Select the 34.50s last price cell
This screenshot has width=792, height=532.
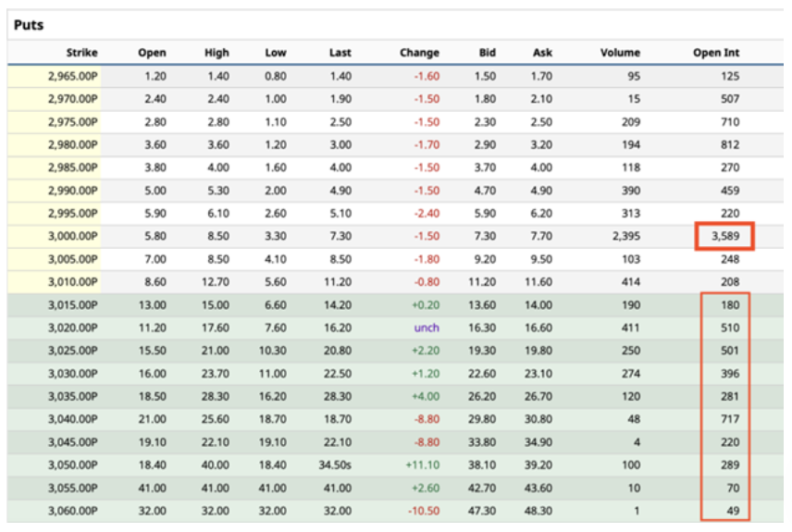pos(333,465)
